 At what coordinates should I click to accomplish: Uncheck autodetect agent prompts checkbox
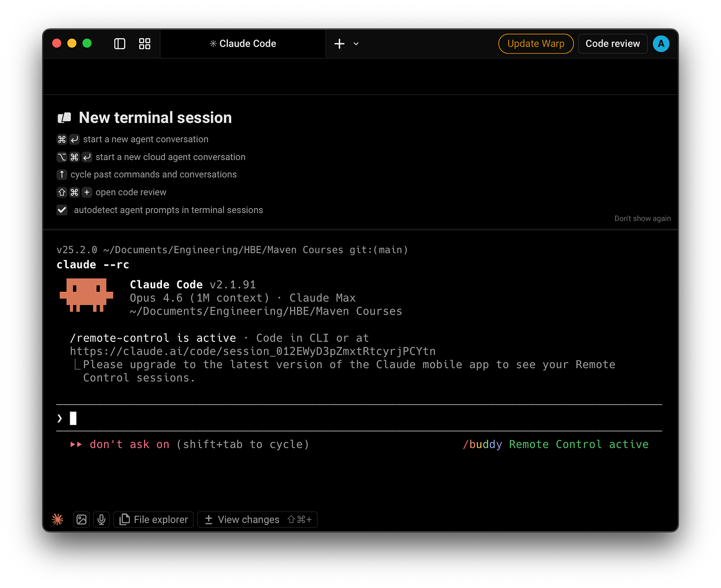pos(62,210)
